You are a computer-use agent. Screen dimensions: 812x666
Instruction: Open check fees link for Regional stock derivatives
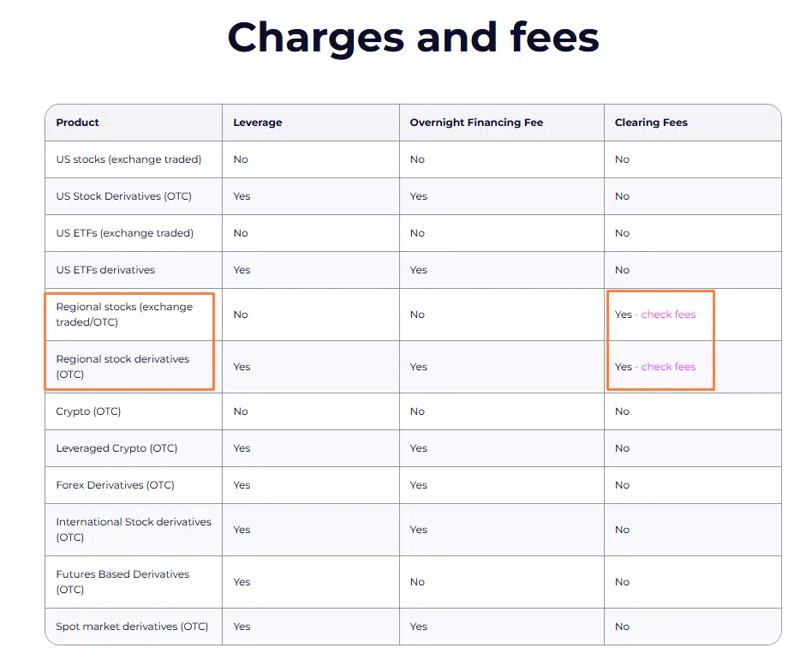[x=668, y=367]
